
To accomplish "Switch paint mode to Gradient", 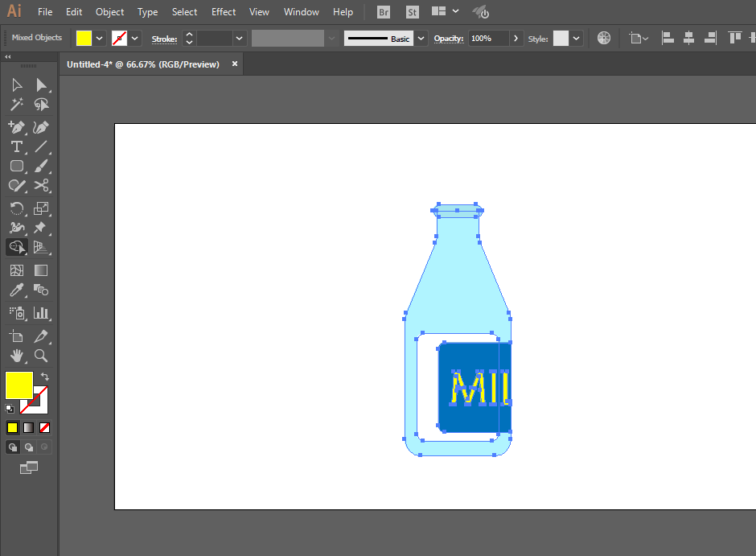I will 28,428.
